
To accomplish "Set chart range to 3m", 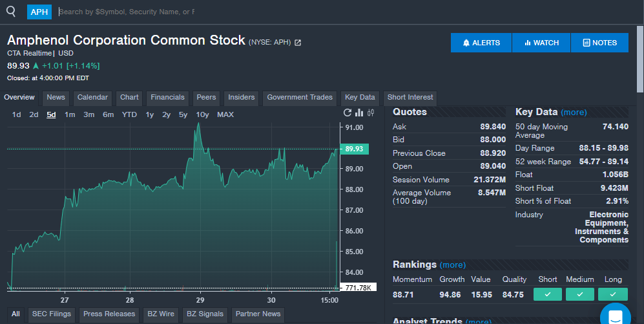I will [x=89, y=114].
